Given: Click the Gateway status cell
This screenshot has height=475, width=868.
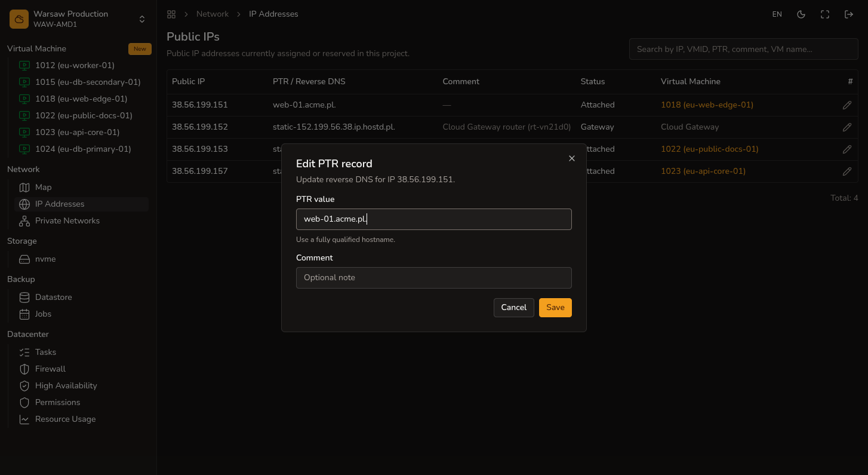Looking at the screenshot, I should [x=597, y=127].
